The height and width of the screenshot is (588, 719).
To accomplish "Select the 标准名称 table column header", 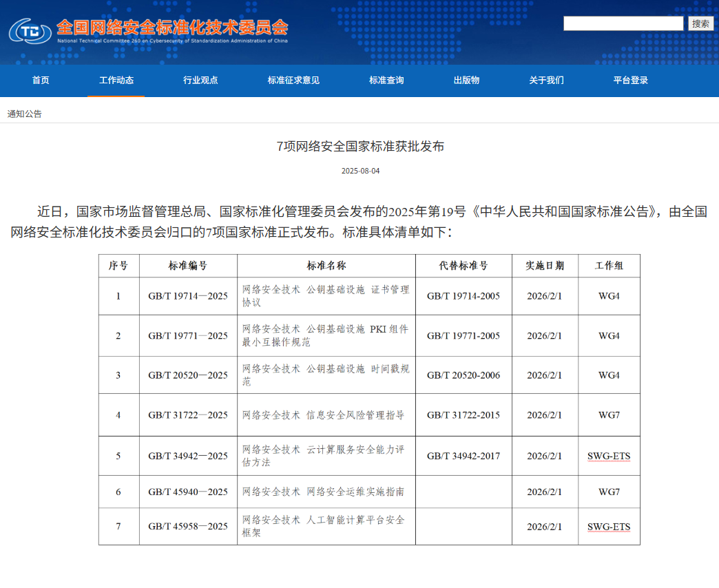I will coord(326,265).
